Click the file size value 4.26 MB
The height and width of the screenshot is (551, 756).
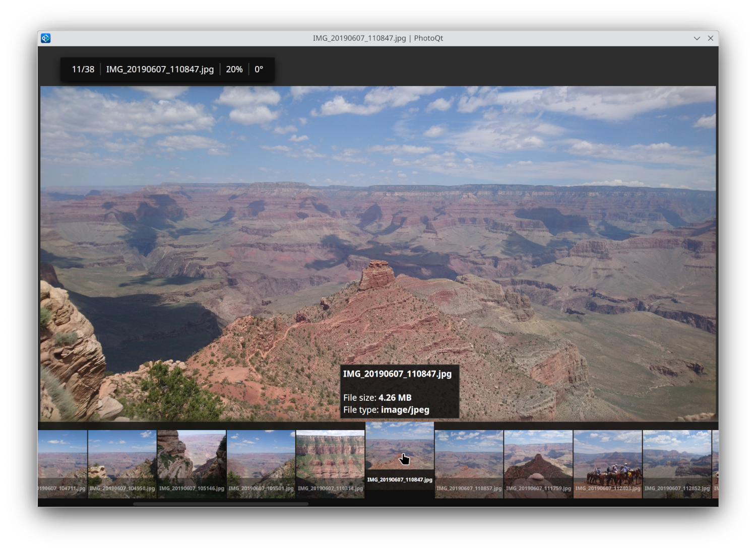pyautogui.click(x=395, y=397)
